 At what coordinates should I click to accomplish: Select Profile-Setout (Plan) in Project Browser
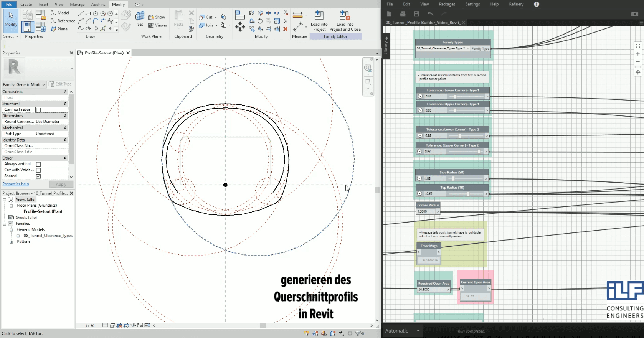43,211
